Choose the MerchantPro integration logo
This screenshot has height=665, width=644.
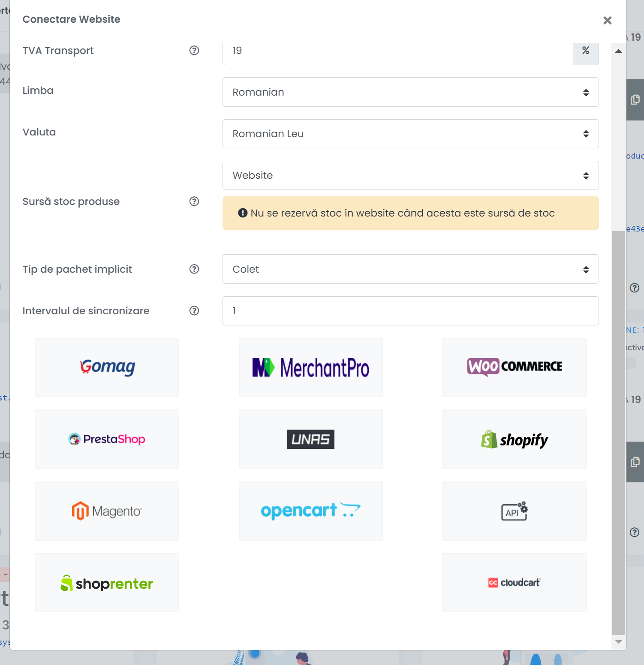click(x=310, y=367)
